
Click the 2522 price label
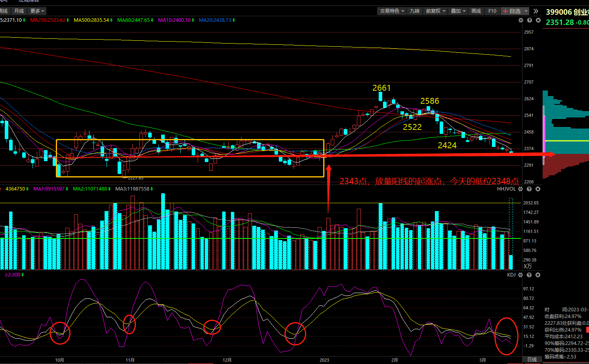[x=412, y=127]
